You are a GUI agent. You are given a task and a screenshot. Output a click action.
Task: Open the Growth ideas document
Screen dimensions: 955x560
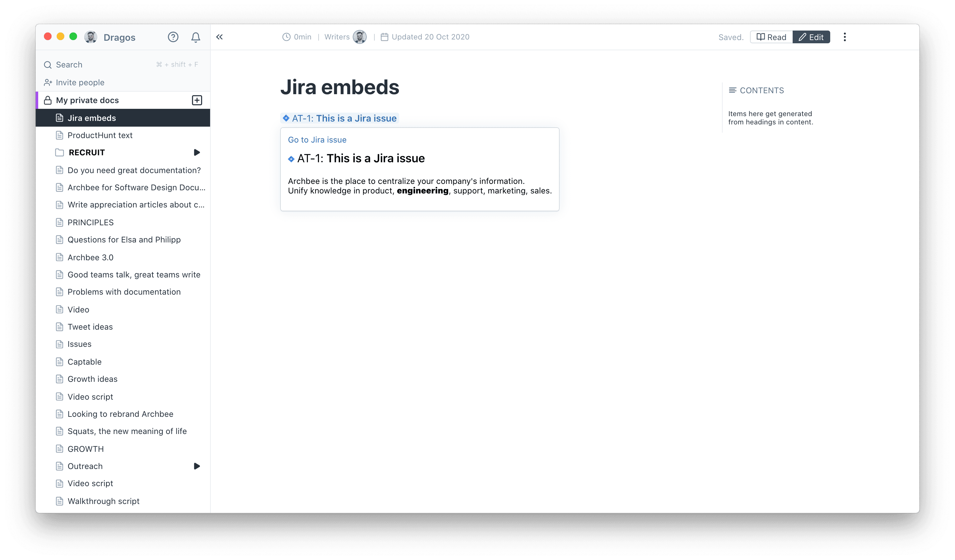tap(92, 379)
